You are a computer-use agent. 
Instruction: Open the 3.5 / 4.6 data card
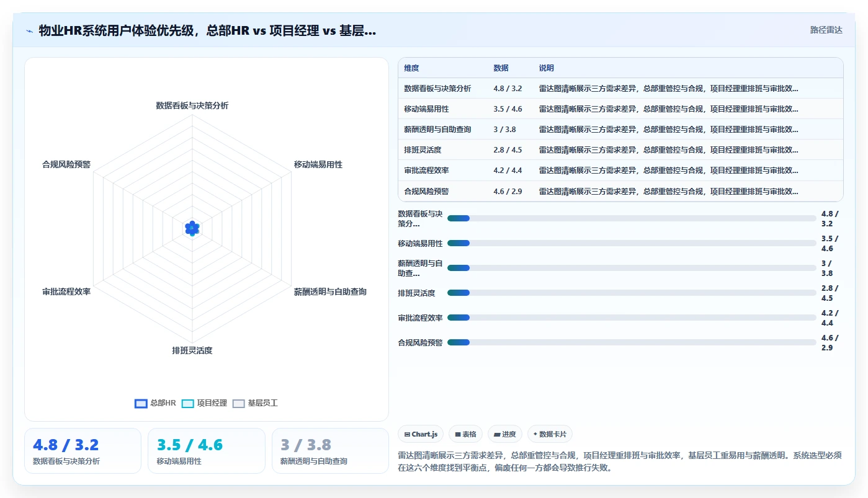pos(207,451)
